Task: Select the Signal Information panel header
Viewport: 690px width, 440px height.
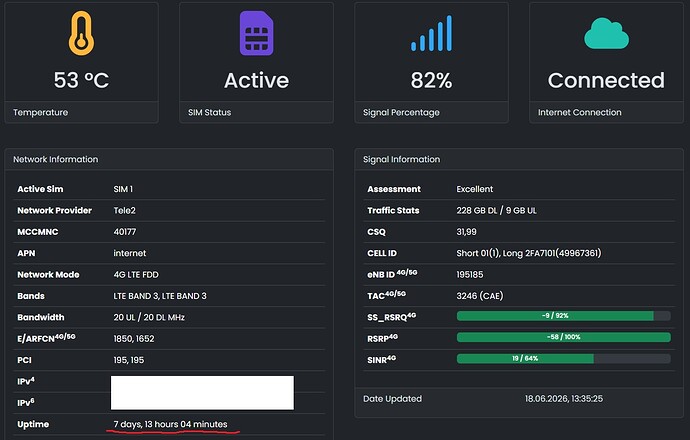Action: 519,159
